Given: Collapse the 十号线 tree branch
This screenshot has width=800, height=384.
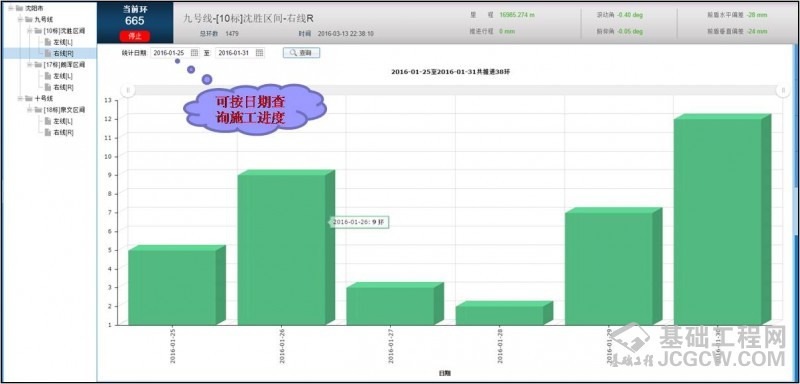Looking at the screenshot, I should click(19, 98).
